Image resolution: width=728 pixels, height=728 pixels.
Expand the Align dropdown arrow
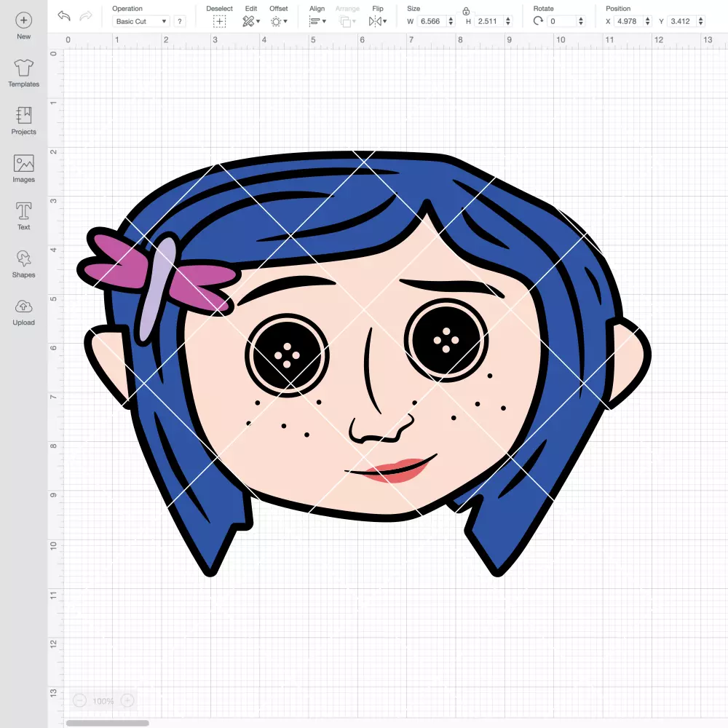point(324,21)
